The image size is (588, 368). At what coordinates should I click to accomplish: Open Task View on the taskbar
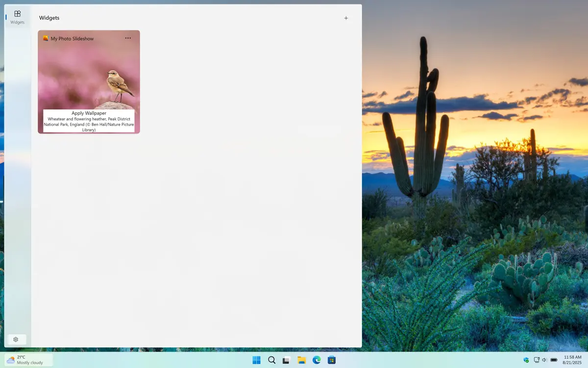click(x=287, y=360)
